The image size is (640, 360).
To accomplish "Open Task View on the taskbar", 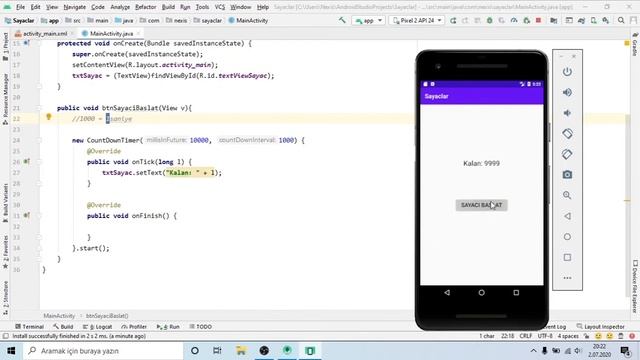I will (217, 351).
